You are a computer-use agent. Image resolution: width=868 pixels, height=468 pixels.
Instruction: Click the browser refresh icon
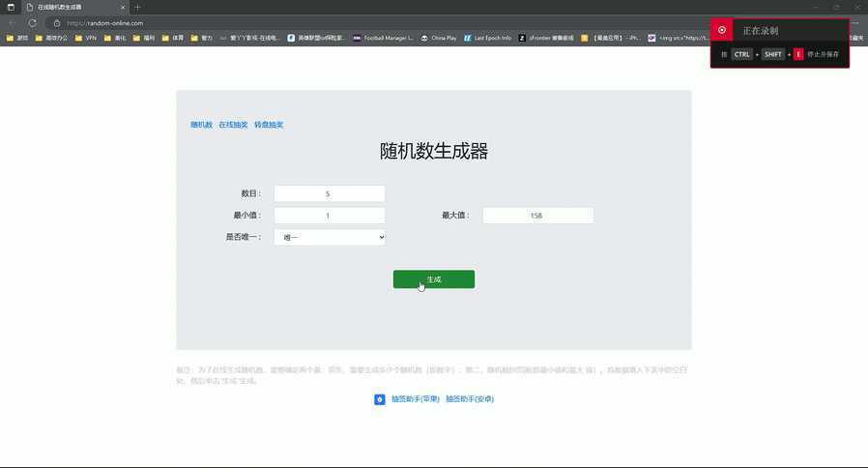tap(32, 22)
